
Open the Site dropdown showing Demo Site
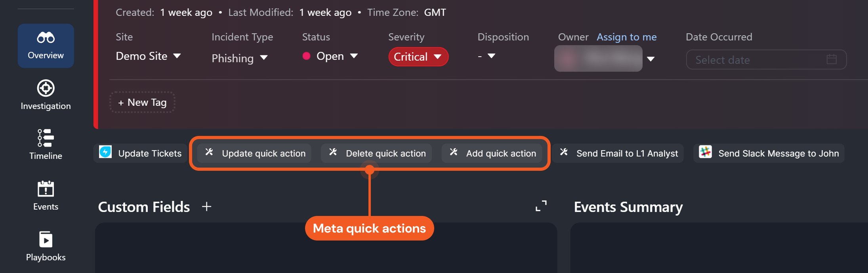[148, 56]
